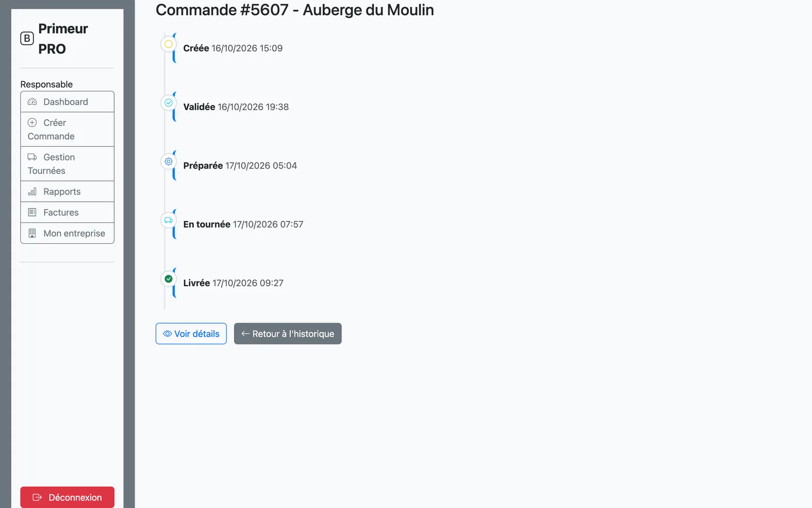
Task: Click the eye icon in Voir détails
Action: [x=167, y=334]
